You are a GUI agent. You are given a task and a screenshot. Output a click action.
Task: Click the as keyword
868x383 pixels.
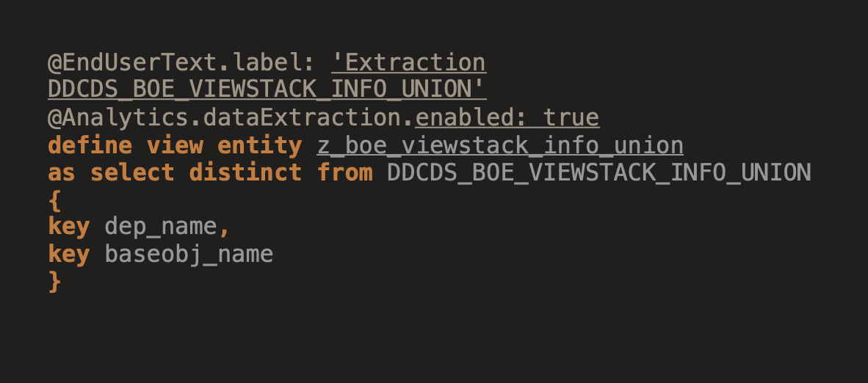(62, 172)
